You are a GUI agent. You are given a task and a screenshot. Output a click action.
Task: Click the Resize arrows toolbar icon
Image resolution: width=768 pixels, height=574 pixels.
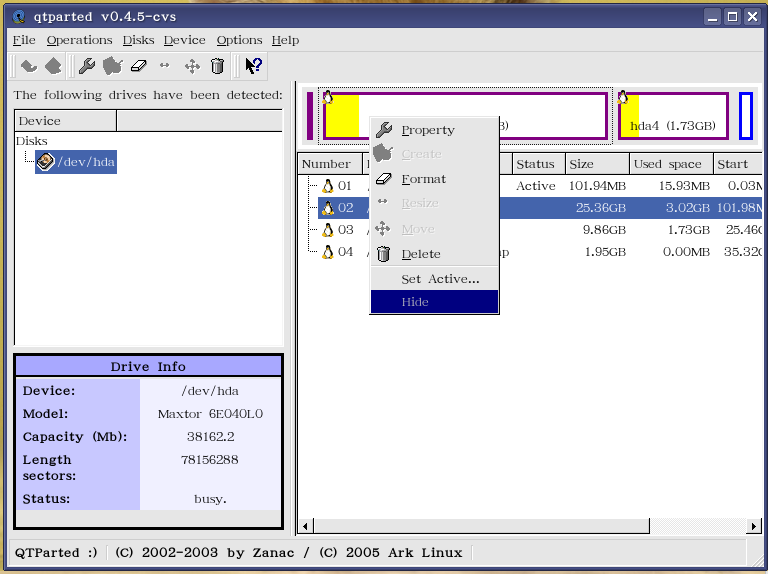pyautogui.click(x=165, y=65)
